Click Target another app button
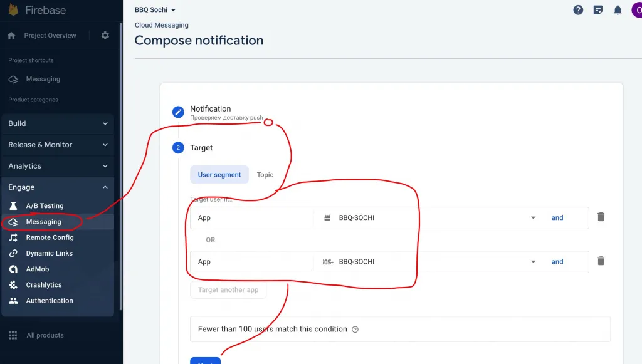This screenshot has width=642, height=364. pos(228,290)
